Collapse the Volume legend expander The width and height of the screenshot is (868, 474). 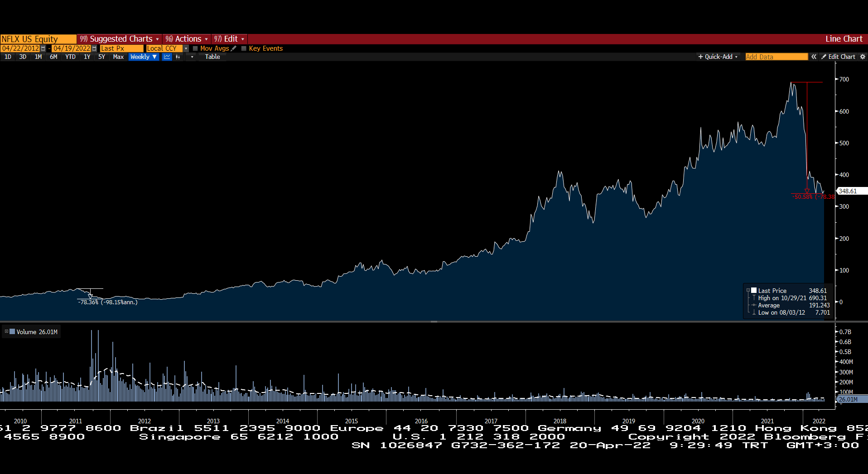6,331
